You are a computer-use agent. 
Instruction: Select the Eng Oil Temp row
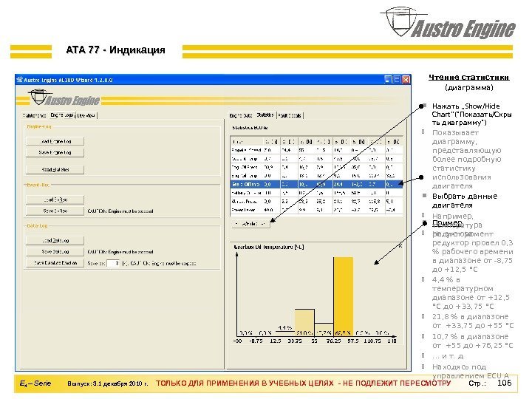[x=316, y=175]
